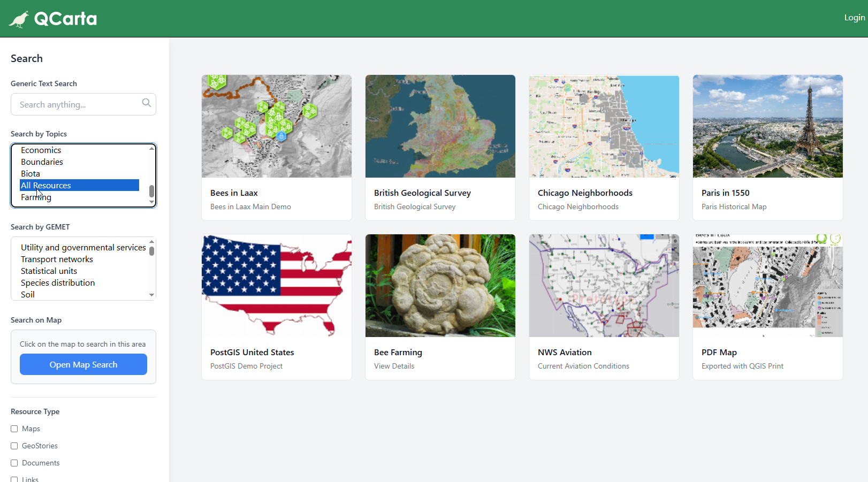Open the British Geological Survey thumbnail
The width and height of the screenshot is (868, 482).
click(x=440, y=126)
